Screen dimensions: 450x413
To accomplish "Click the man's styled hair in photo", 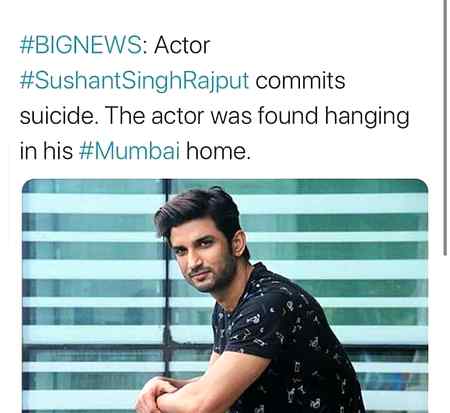I will pyautogui.click(x=200, y=210).
